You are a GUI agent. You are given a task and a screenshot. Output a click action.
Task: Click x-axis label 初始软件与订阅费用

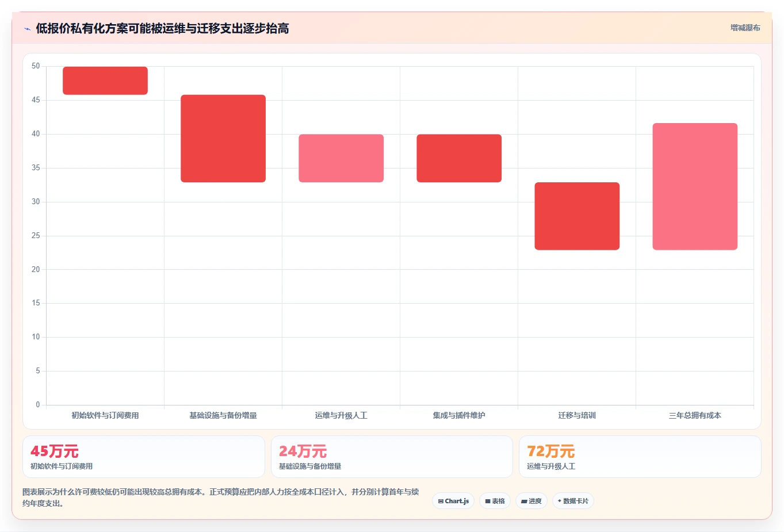(105, 415)
